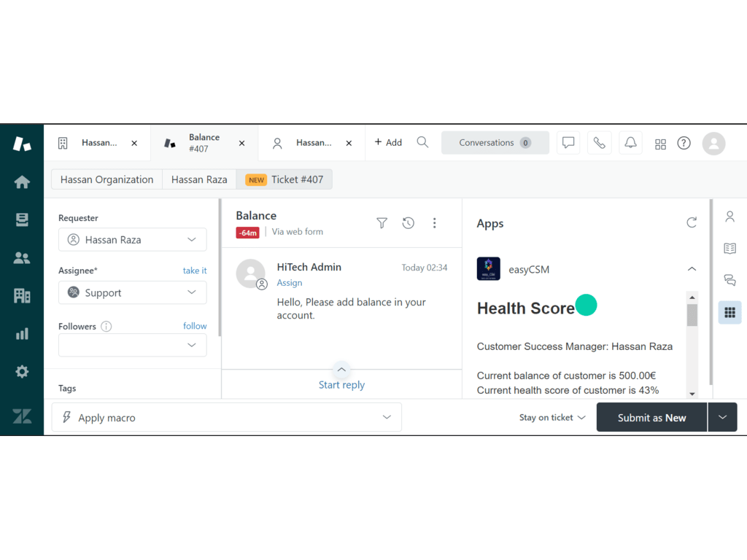Open the help question mark icon
The width and height of the screenshot is (747, 560).
[684, 143]
